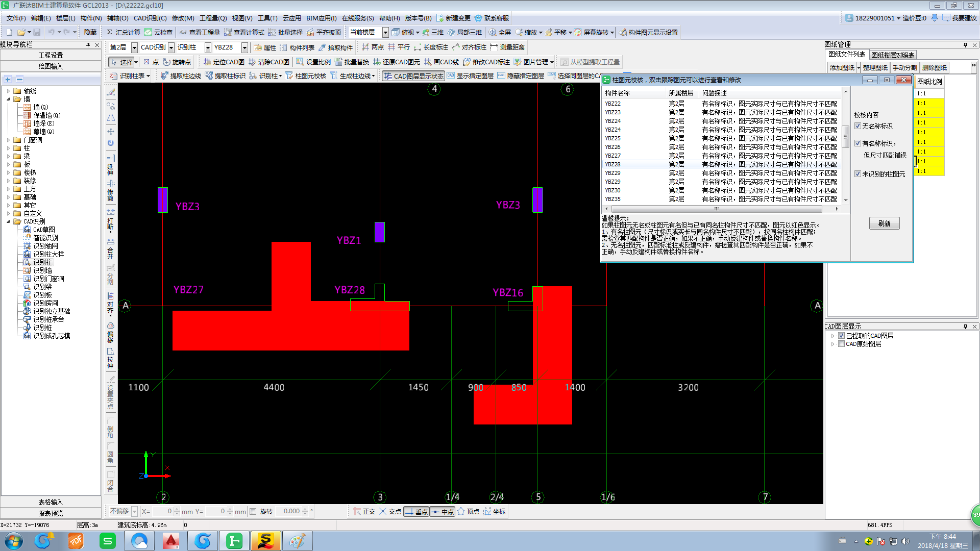The width and height of the screenshot is (980, 551).
Task: Open 第2层 floor dropdown
Action: (134, 47)
